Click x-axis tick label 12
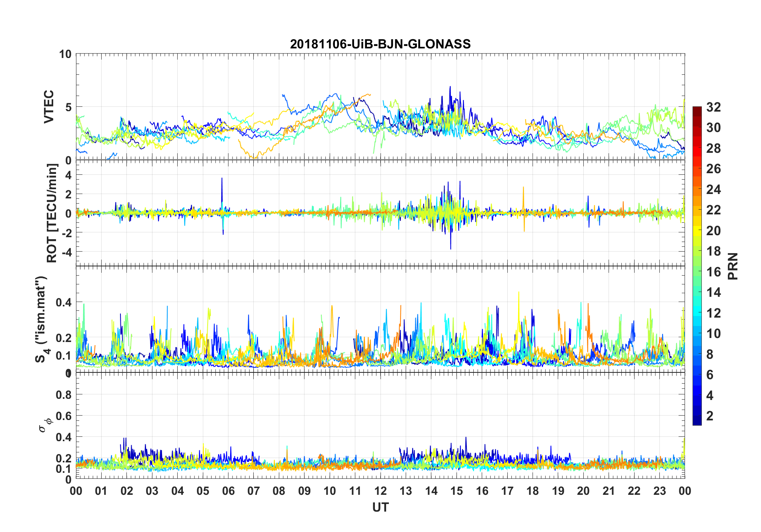Screen dimensions: 761x532 [380, 491]
